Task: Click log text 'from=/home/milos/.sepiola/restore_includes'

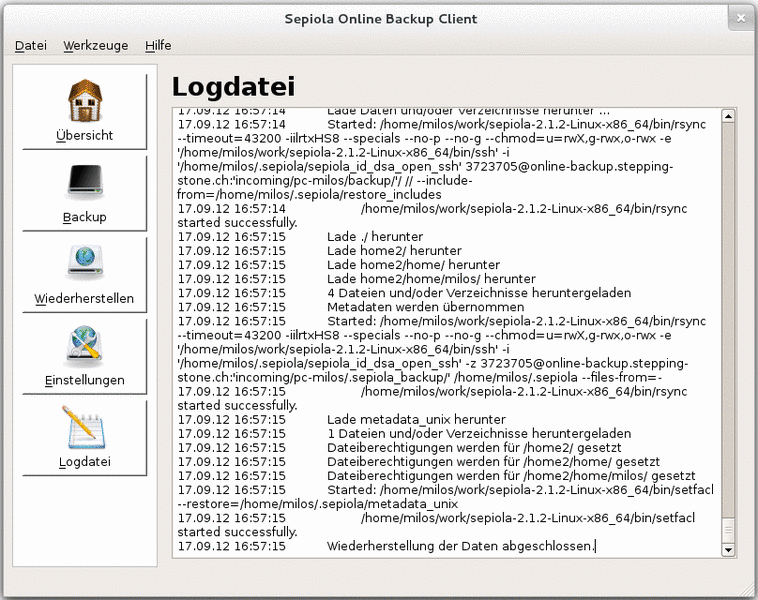Action: tap(309, 194)
